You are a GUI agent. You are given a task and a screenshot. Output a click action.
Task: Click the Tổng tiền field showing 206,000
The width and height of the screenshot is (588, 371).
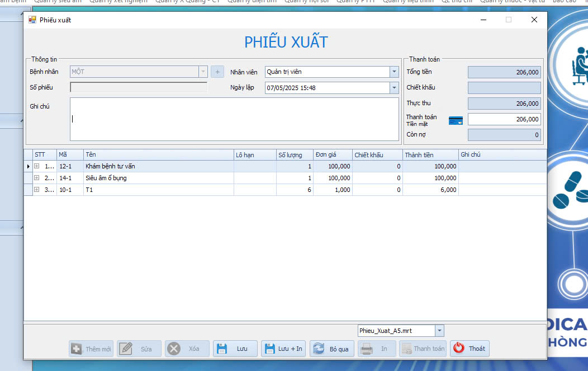coord(504,72)
